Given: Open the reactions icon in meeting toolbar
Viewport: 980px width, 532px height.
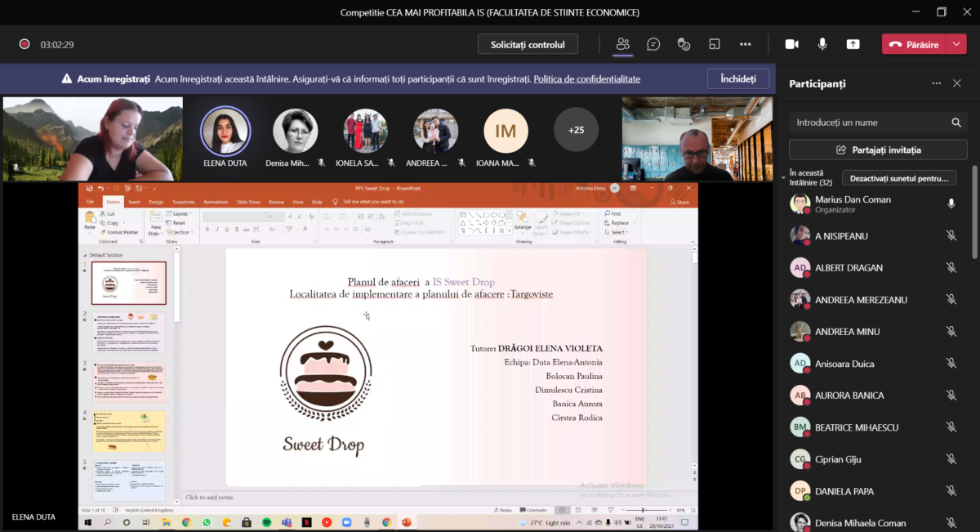Looking at the screenshot, I should (x=684, y=44).
